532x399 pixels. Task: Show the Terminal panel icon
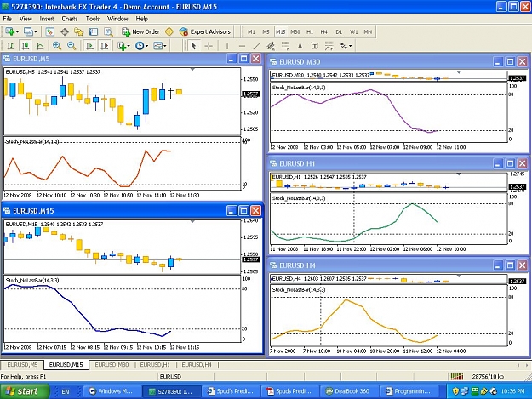(x=94, y=31)
